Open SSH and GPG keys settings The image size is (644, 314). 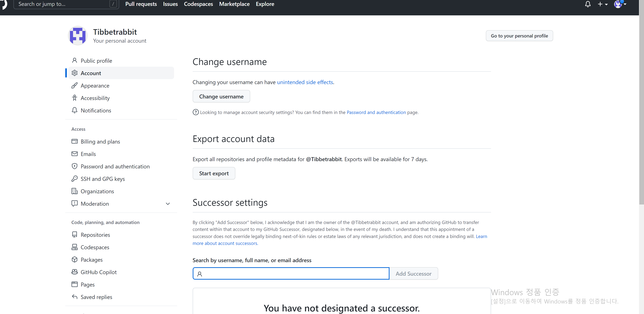[x=121, y=178]
